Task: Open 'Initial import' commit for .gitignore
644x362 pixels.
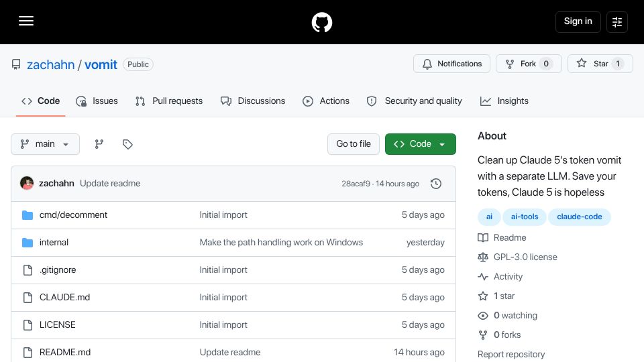Action: pos(223,270)
